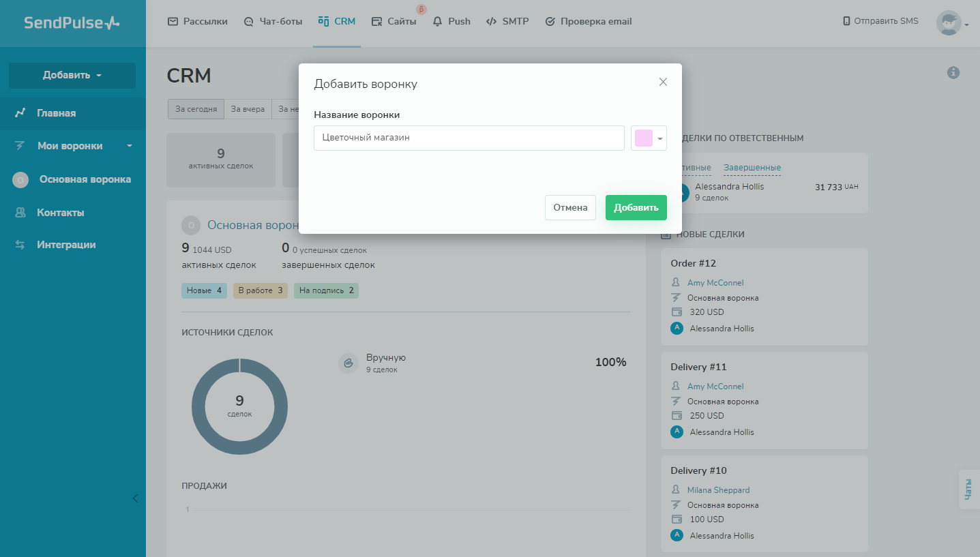
Task: Open the Контакты section in sidebar
Action: pyautogui.click(x=60, y=213)
